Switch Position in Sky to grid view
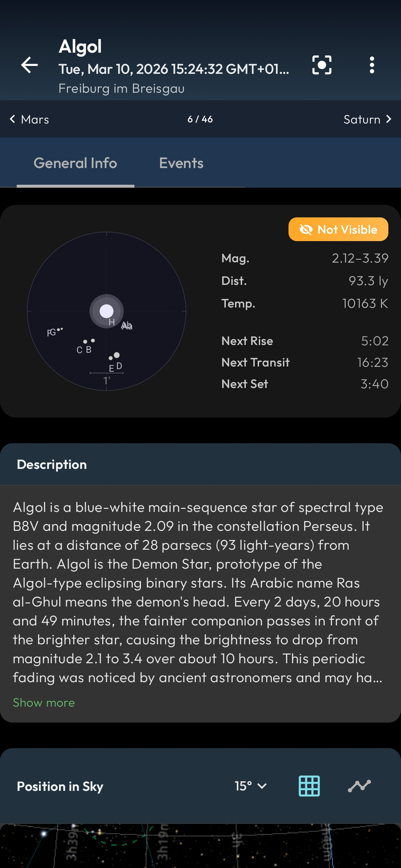The width and height of the screenshot is (401, 868). click(x=309, y=786)
